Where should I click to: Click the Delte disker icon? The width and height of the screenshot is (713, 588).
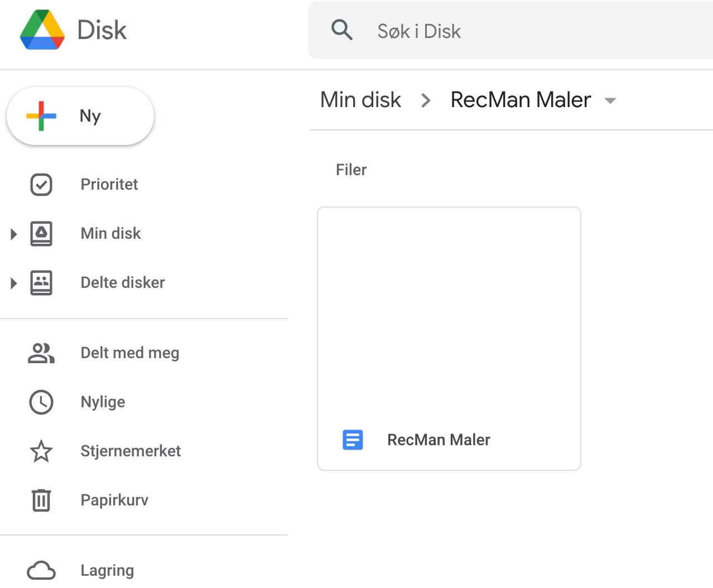click(41, 283)
